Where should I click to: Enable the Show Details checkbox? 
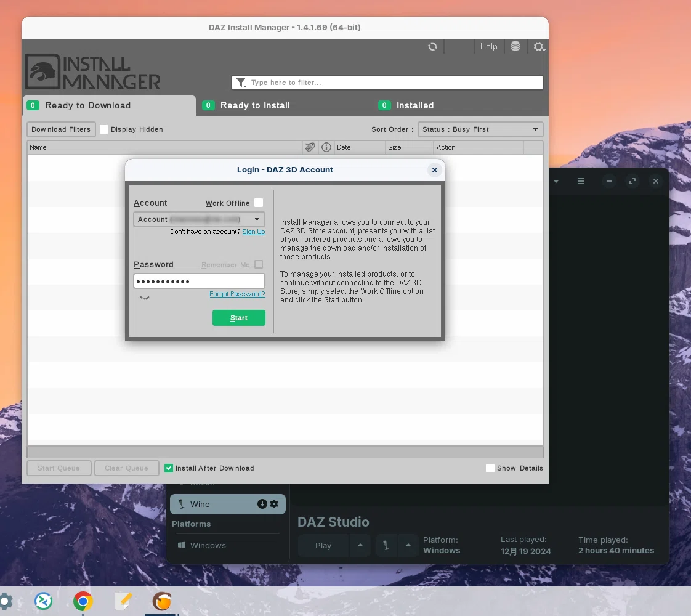pyautogui.click(x=490, y=468)
